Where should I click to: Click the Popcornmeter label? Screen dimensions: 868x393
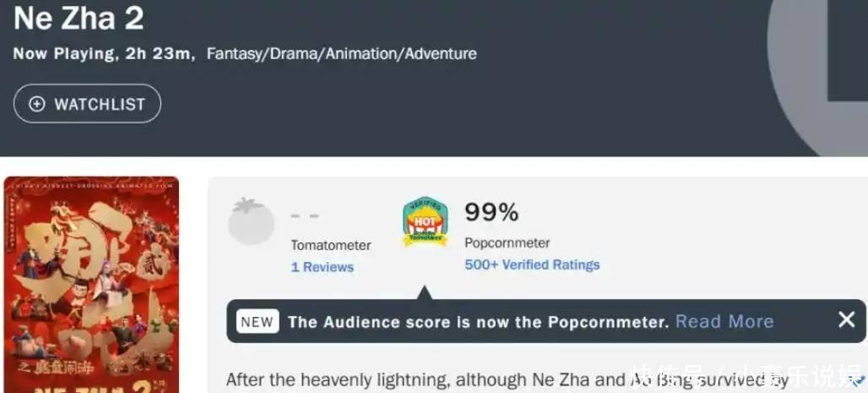click(507, 243)
